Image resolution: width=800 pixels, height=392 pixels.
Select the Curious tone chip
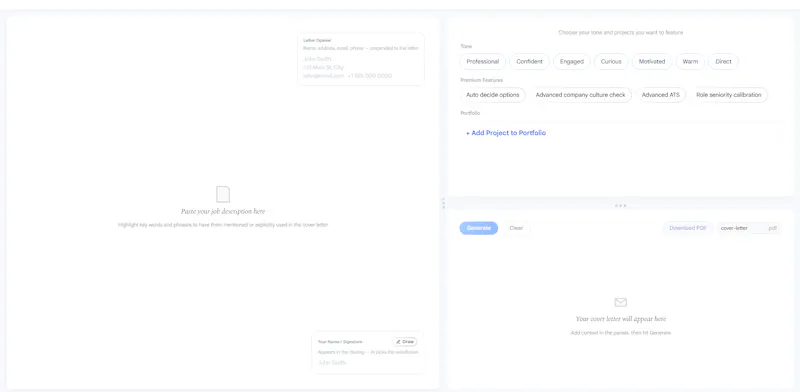(x=611, y=62)
